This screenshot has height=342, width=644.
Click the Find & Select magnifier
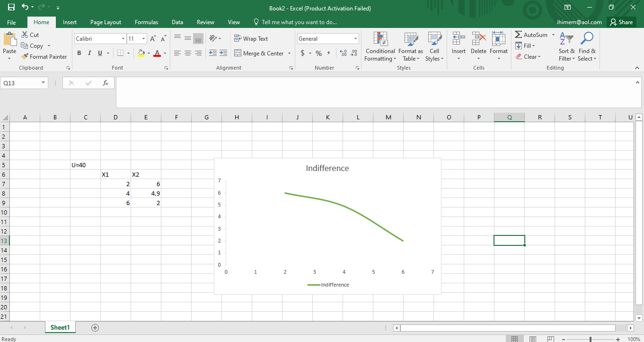point(587,47)
